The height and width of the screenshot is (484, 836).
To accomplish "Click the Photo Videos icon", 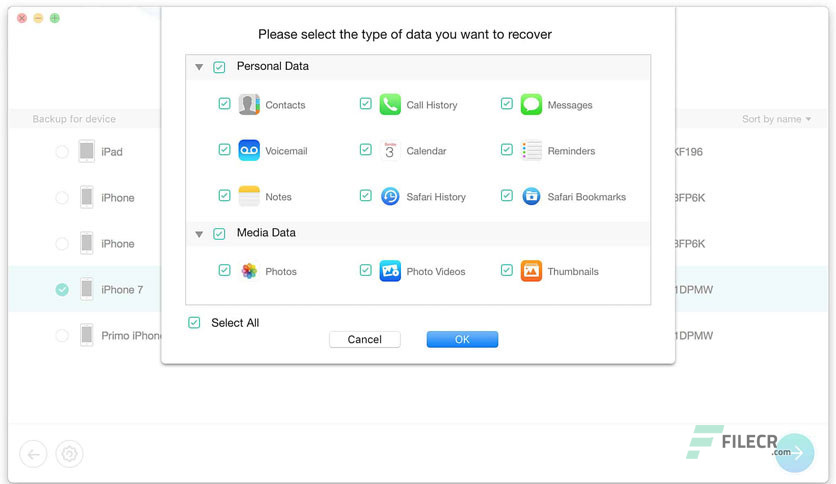I will pos(390,271).
